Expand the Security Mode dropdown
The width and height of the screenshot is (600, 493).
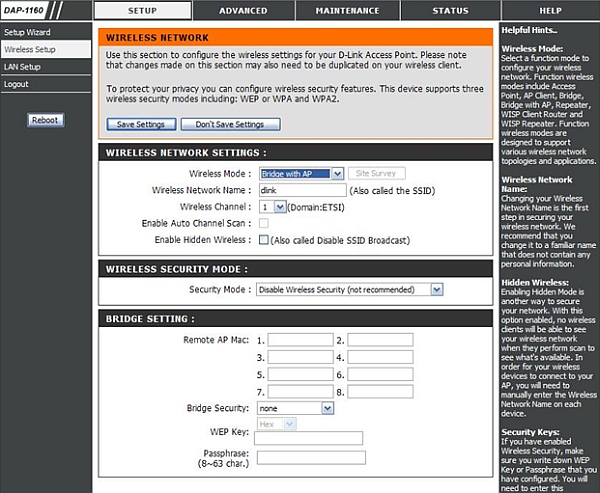click(x=350, y=289)
